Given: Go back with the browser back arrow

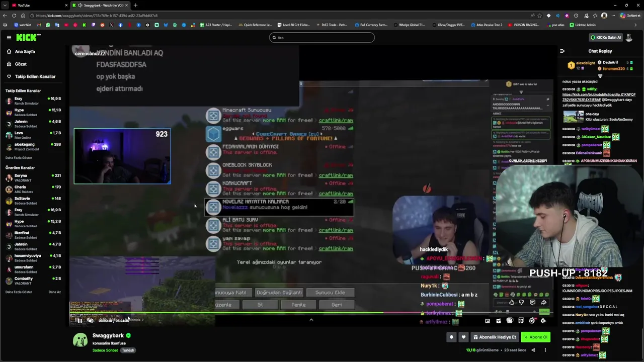Looking at the screenshot, I should [x=5, y=16].
